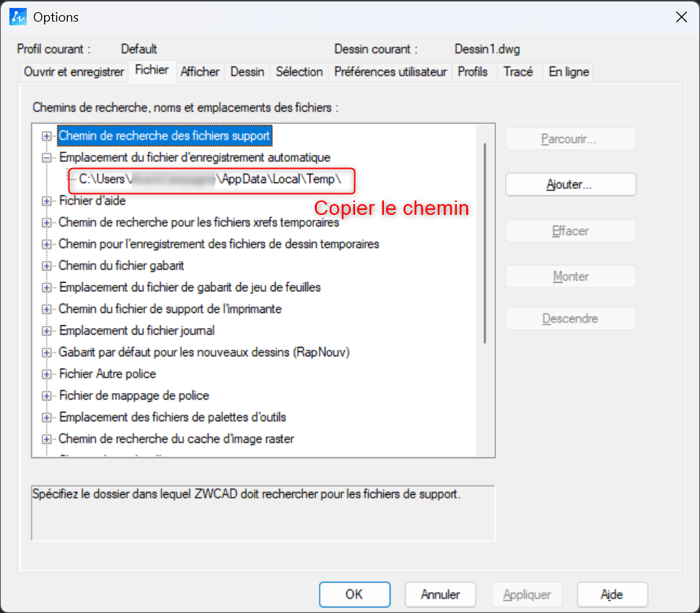Switch to the 'Profils' tab

[x=473, y=72]
